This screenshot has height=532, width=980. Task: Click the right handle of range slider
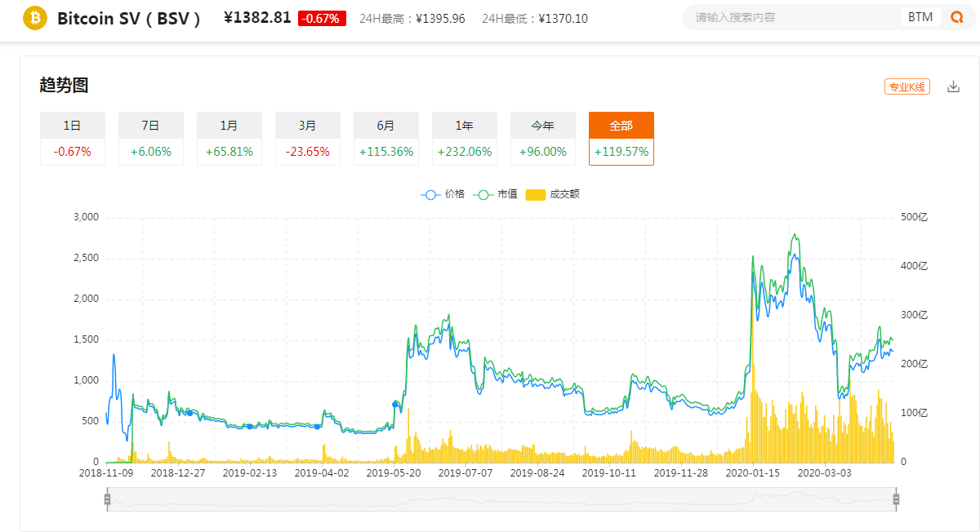point(896,499)
